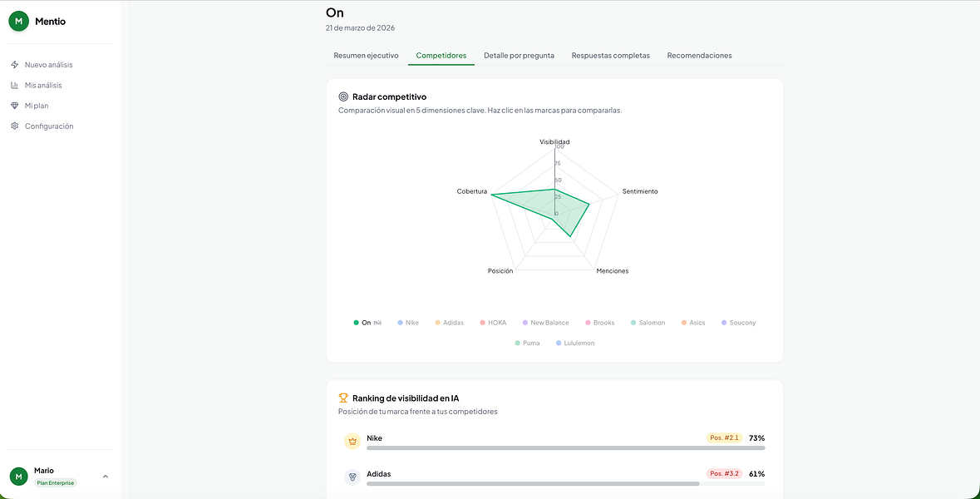Click the On page title

(x=335, y=12)
